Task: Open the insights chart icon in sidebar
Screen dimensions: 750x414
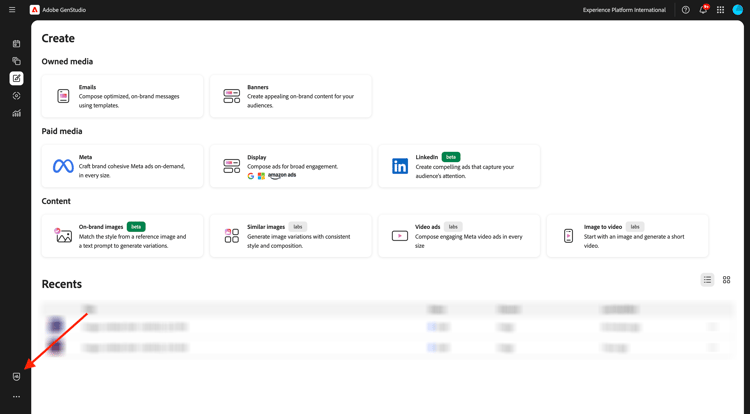Action: [x=16, y=113]
